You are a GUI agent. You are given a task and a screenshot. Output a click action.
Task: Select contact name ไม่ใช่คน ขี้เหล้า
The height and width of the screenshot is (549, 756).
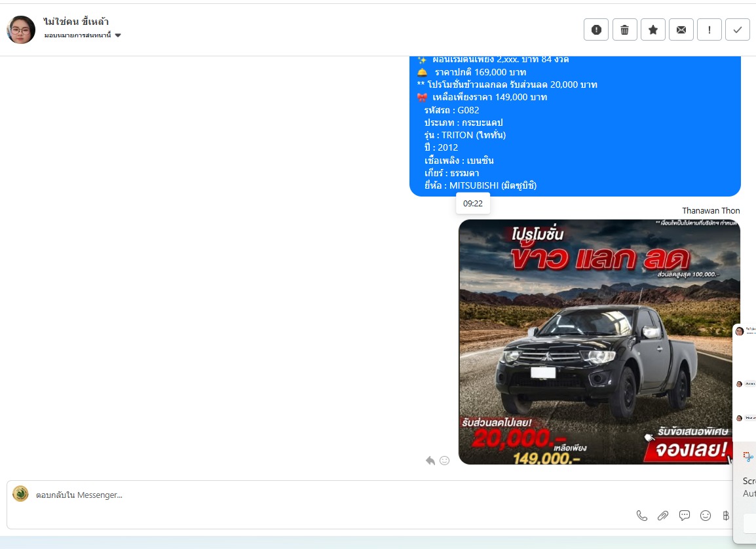tap(76, 21)
